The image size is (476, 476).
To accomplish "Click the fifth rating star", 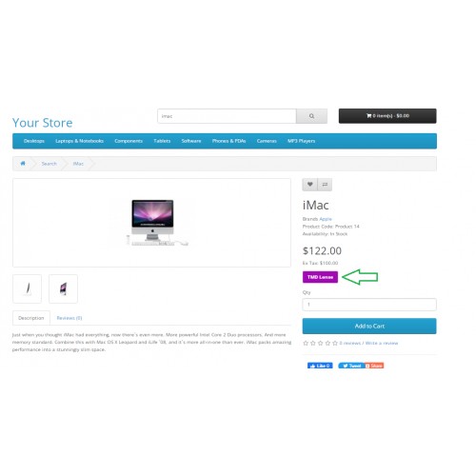I will (x=335, y=343).
